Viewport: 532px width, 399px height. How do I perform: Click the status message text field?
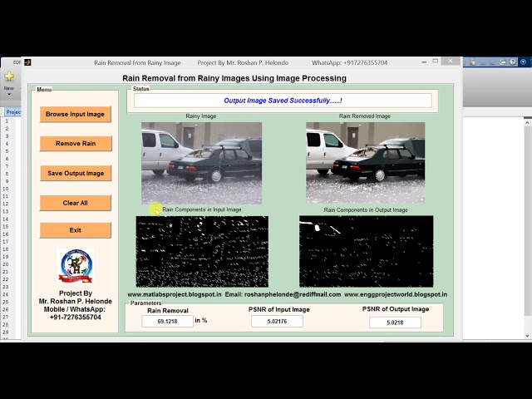[x=283, y=101]
